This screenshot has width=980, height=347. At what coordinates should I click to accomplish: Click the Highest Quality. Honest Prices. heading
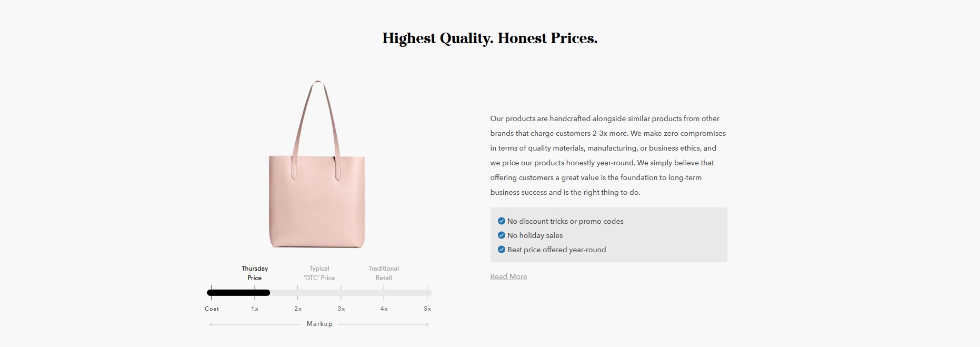490,38
